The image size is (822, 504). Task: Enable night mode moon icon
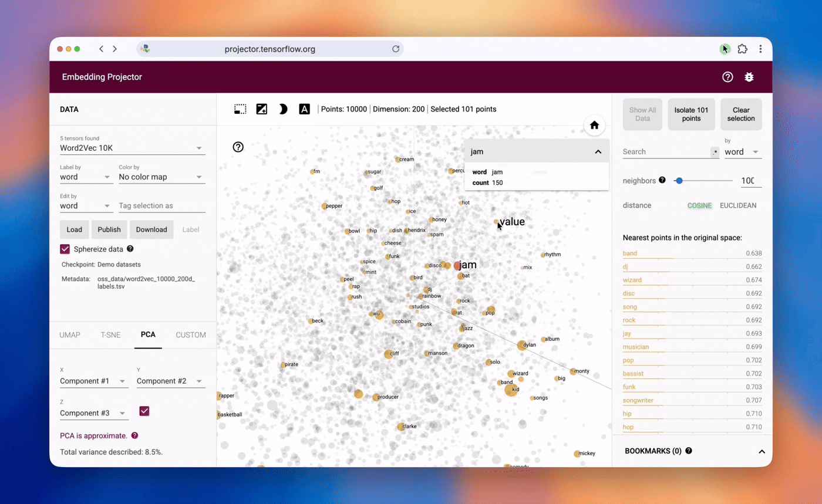tap(283, 109)
